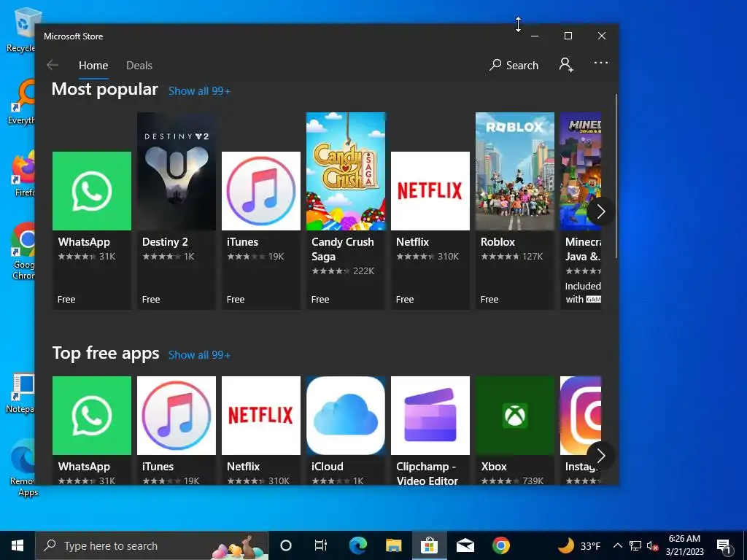Select the Everything desktop shortcut

[22, 102]
